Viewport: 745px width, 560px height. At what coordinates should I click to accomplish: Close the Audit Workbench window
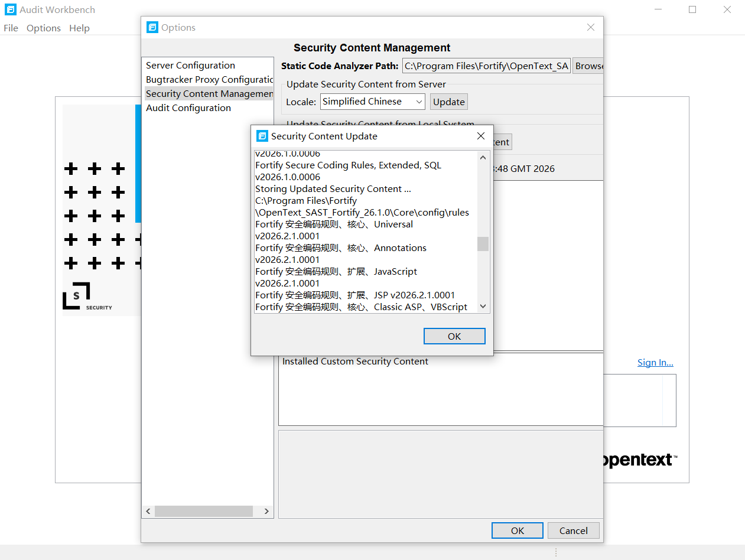point(727,9)
